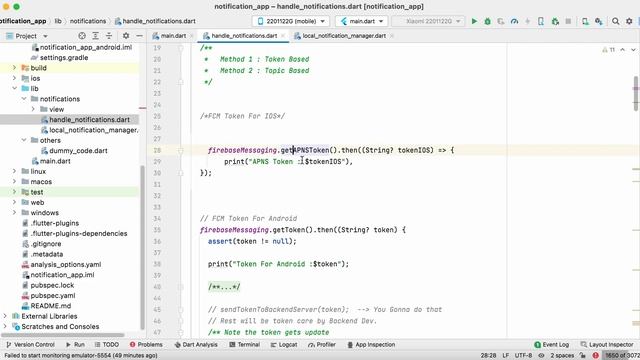Close handle_notifications.dart tab
This screenshot has height=360, width=640.
tap(283, 36)
